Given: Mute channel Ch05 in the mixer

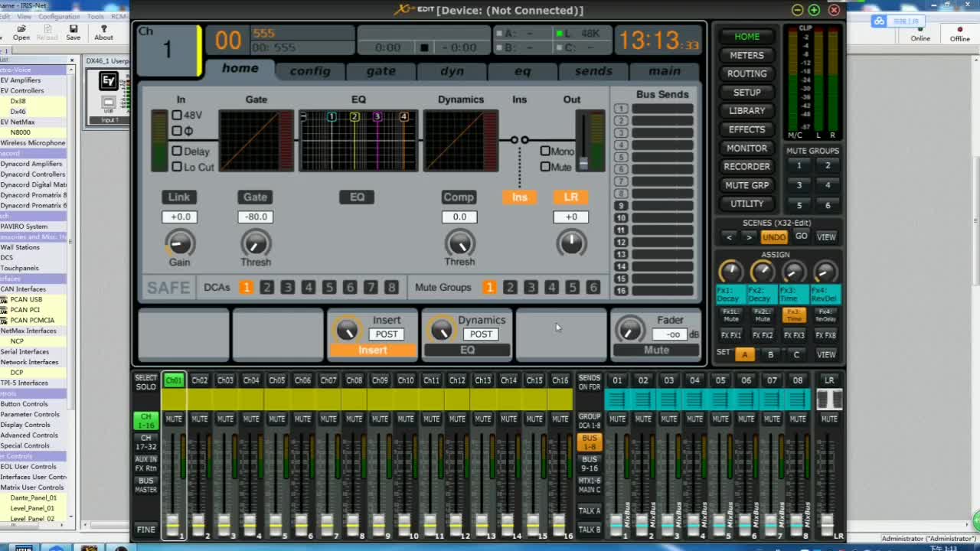Looking at the screenshot, I should pos(276,419).
